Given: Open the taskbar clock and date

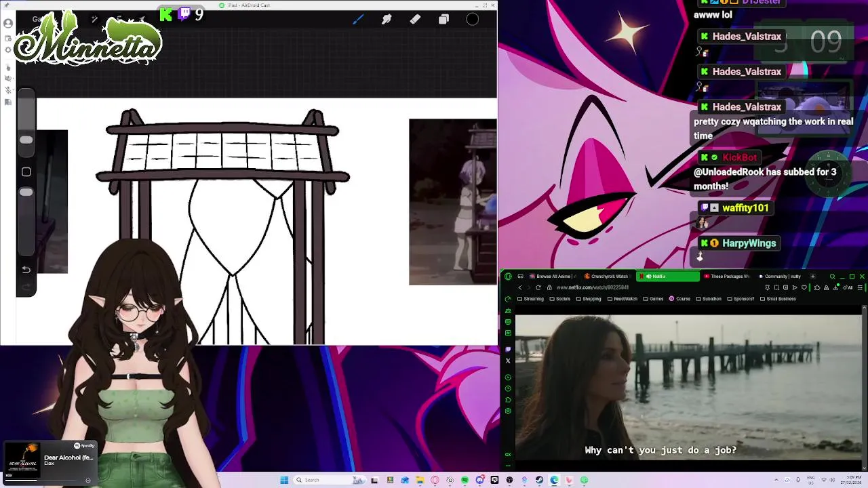Looking at the screenshot, I should pos(850,480).
